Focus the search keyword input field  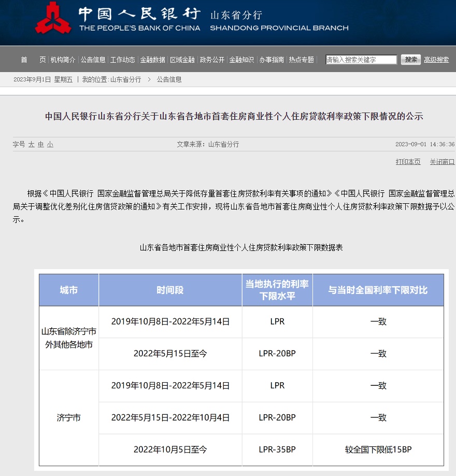(x=361, y=60)
